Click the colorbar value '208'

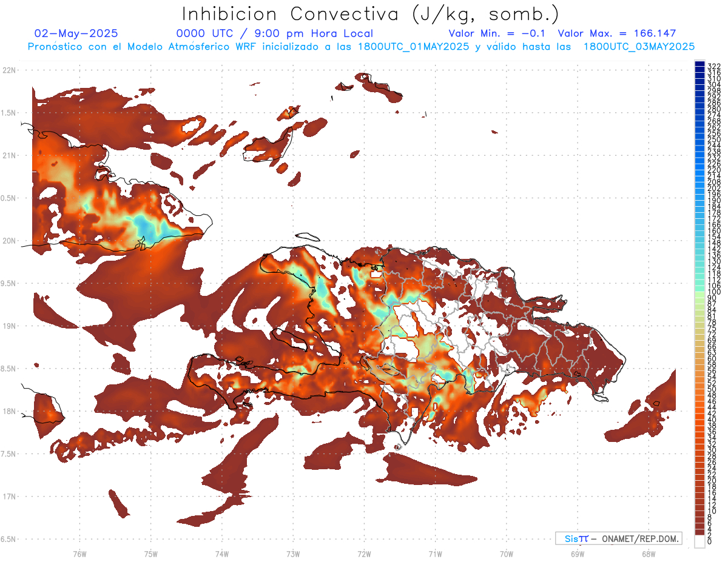tap(714, 182)
